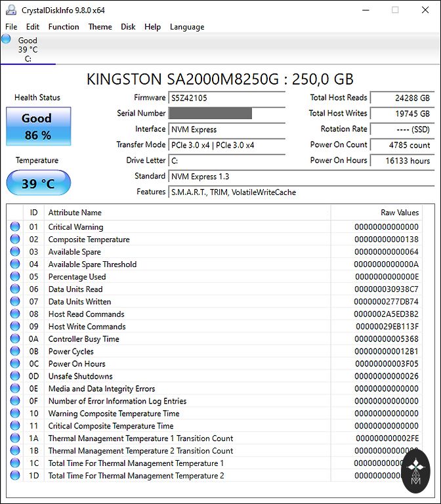
Task: Click the Raw Values column header
Action: click(399, 213)
